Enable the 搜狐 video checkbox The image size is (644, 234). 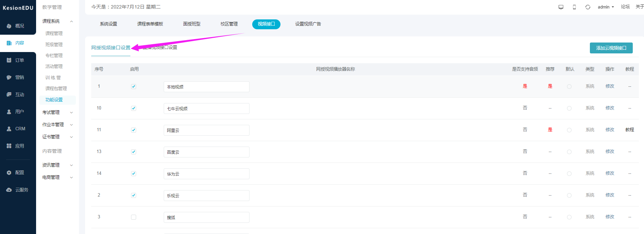(133, 217)
